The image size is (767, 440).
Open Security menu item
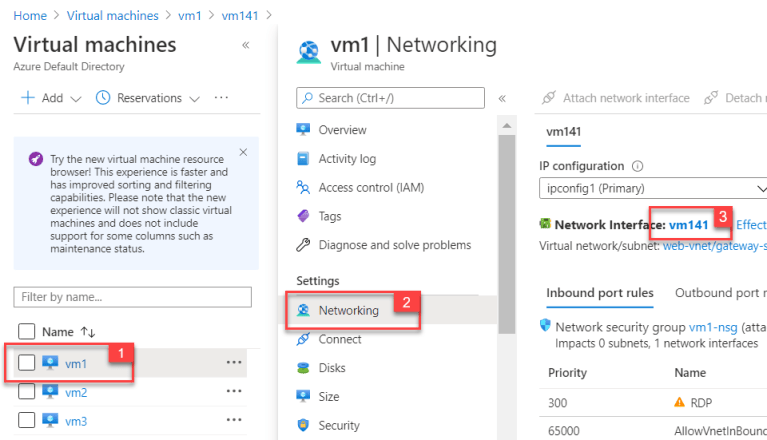(339, 425)
